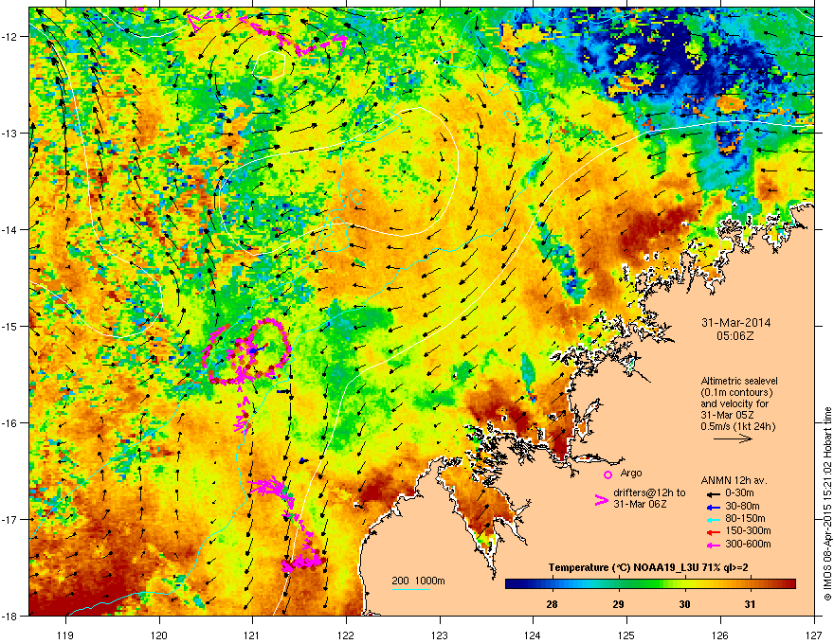The width and height of the screenshot is (834, 644).
Task: Click the '200 1000m' isobath label
Action: point(418,581)
